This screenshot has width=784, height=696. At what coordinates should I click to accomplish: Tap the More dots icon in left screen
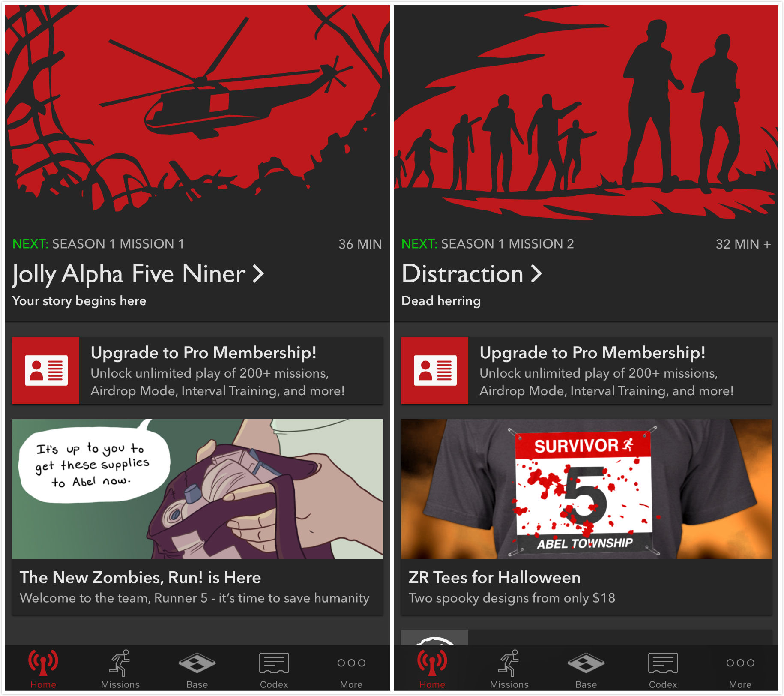(x=351, y=663)
